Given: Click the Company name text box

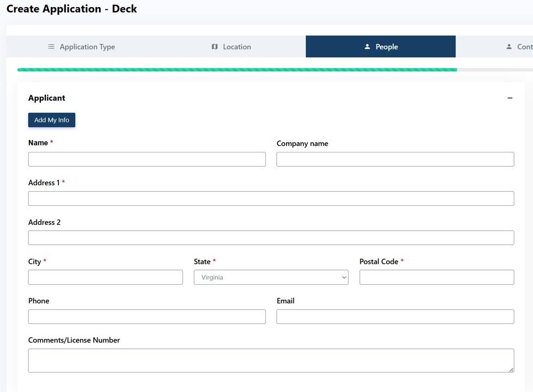Looking at the screenshot, I should click(x=395, y=159).
